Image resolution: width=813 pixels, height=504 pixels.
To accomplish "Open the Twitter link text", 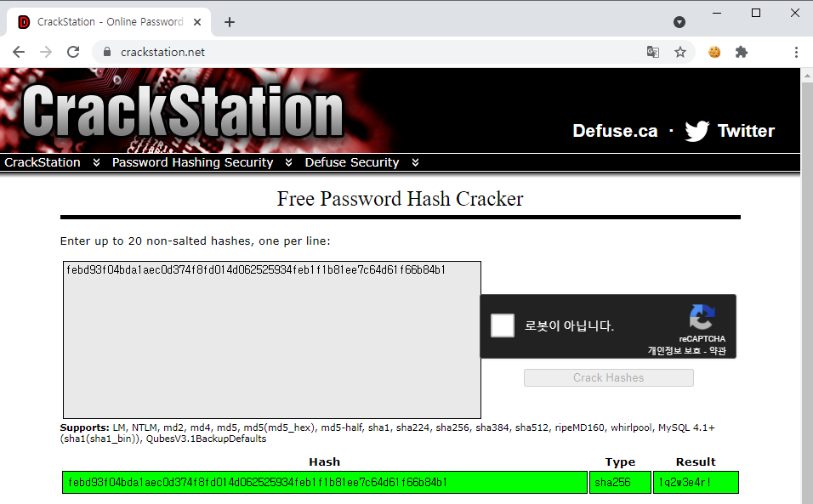I will 746,131.
